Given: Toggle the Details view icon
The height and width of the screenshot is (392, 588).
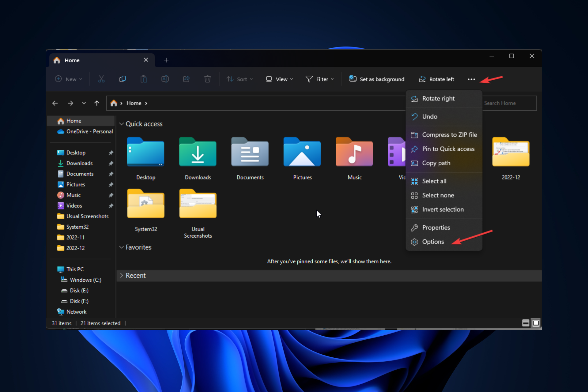Looking at the screenshot, I should [x=526, y=323].
